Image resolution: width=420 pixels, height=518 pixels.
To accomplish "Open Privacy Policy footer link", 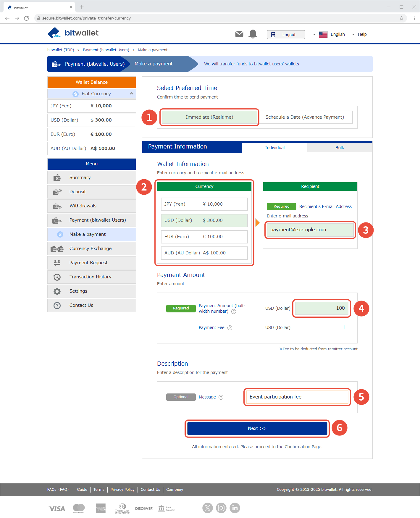I will tap(122, 490).
